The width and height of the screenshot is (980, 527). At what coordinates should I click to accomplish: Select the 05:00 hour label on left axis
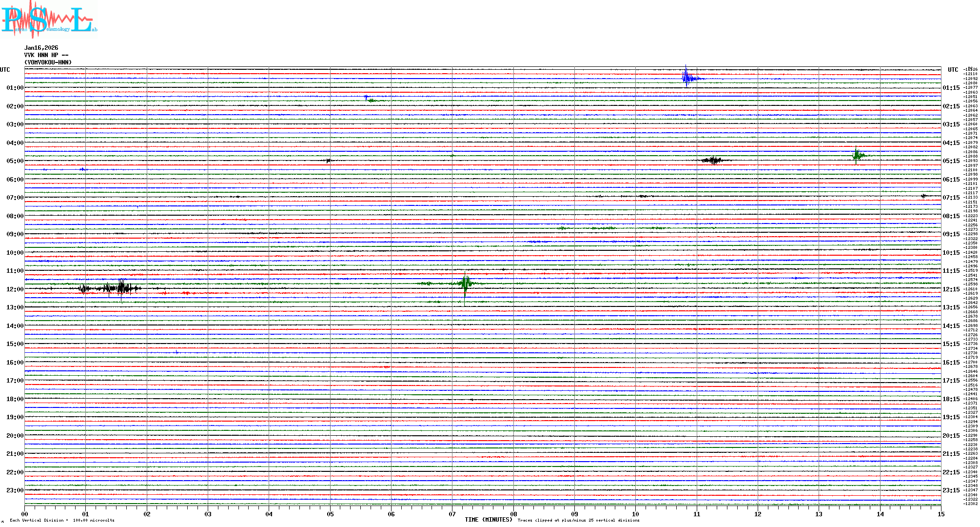click(x=15, y=161)
